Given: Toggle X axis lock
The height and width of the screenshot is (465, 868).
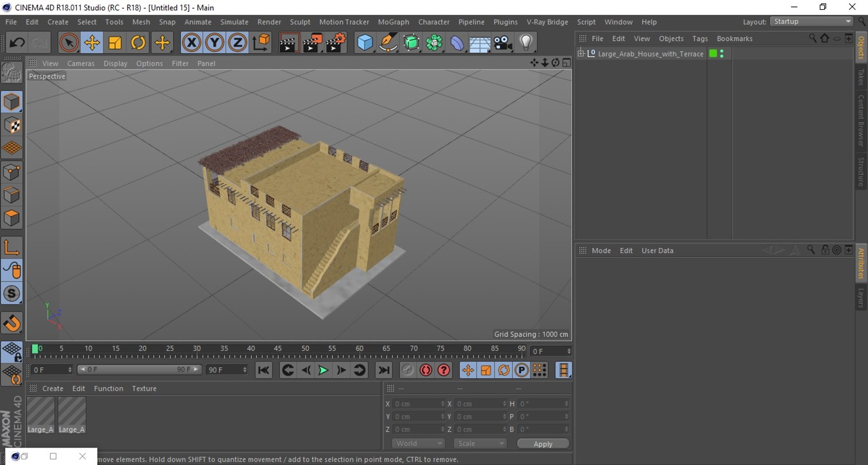Looking at the screenshot, I should (192, 43).
